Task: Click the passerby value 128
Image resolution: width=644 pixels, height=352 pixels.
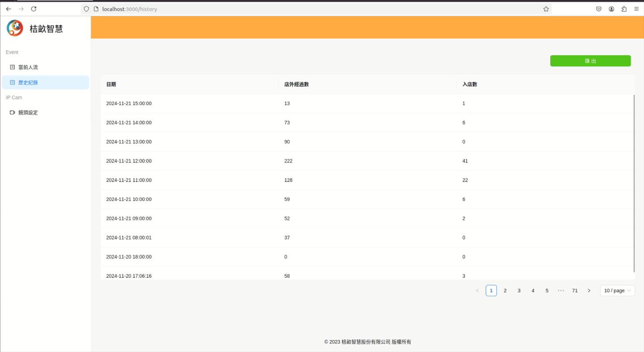Action: coord(288,180)
